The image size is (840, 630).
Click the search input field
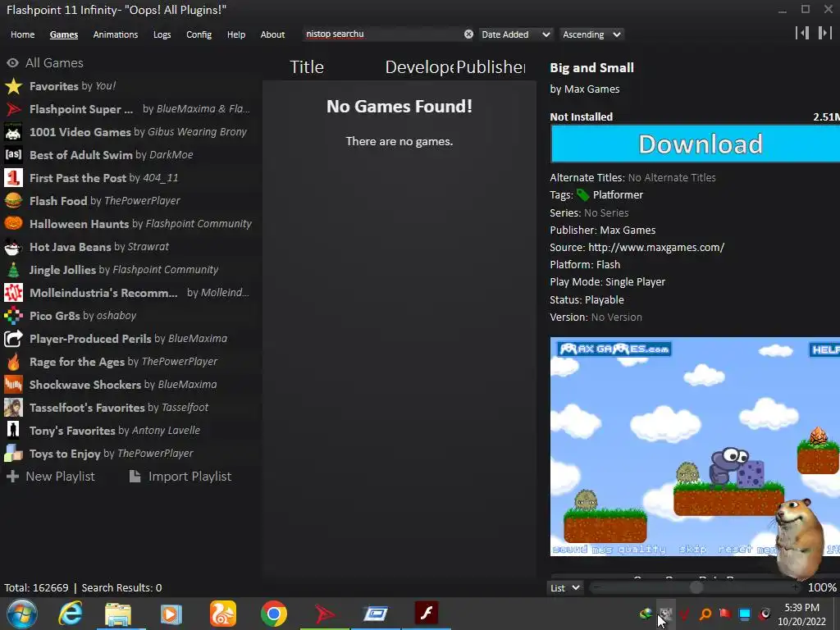[x=381, y=34]
